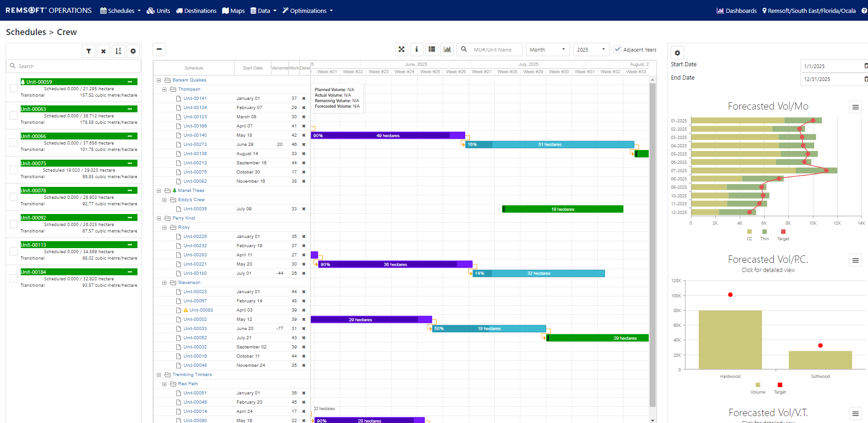868x423 pixels.
Task: Open the bar chart icon on the Gantt toolbar
Action: tap(447, 49)
